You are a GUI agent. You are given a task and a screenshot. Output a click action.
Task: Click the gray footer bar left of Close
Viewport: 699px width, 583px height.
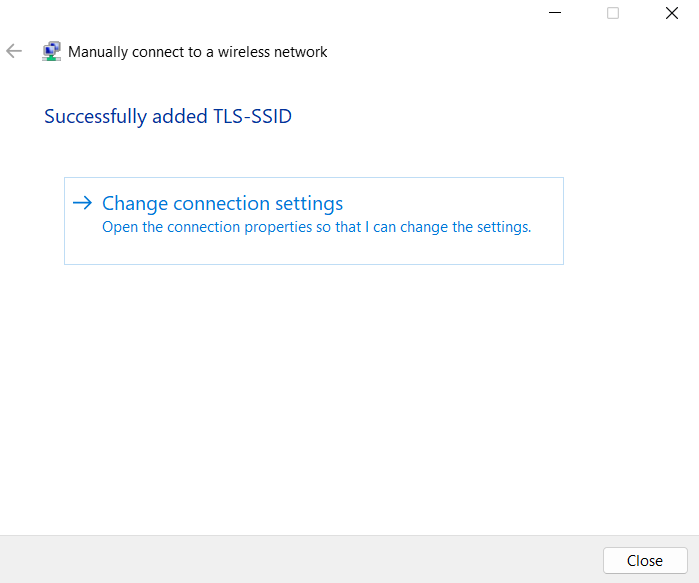pyautogui.click(x=300, y=559)
